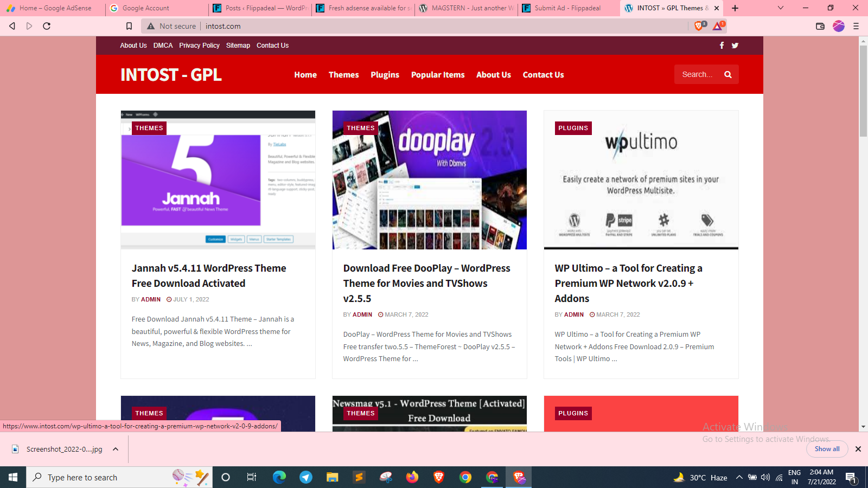
Task: Close the downloads bar
Action: pyautogui.click(x=858, y=449)
